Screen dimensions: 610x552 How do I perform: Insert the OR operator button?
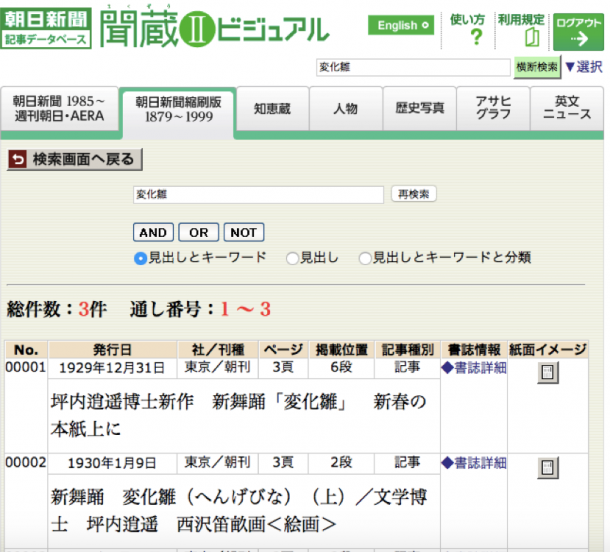198,232
